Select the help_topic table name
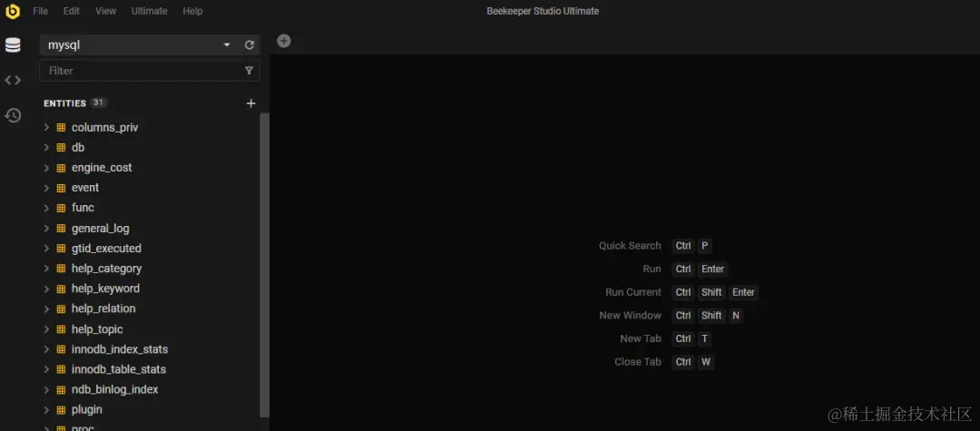Viewport: 980px width, 431px height. coord(97,329)
